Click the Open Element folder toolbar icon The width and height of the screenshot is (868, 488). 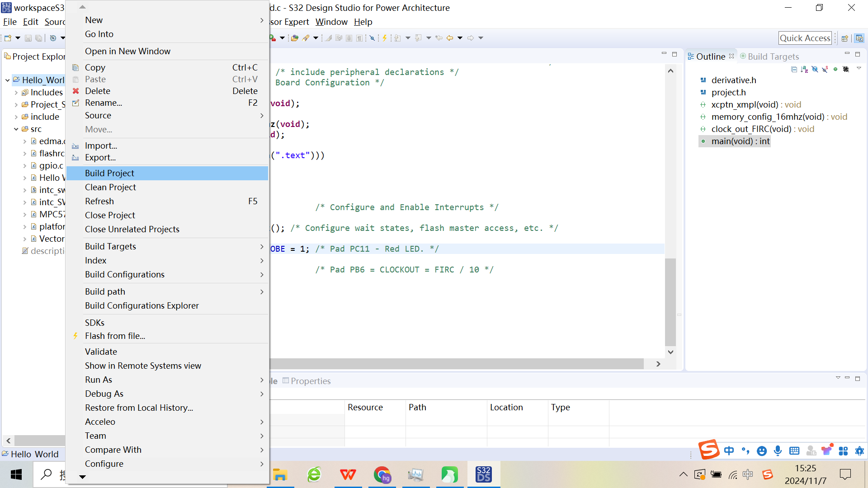point(295,38)
